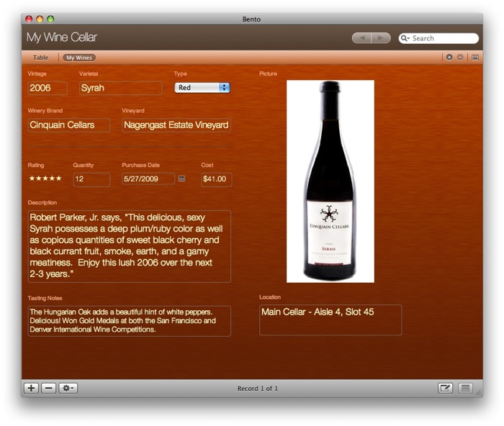
Task: Click into the Tasting Notes box
Action: (x=129, y=321)
